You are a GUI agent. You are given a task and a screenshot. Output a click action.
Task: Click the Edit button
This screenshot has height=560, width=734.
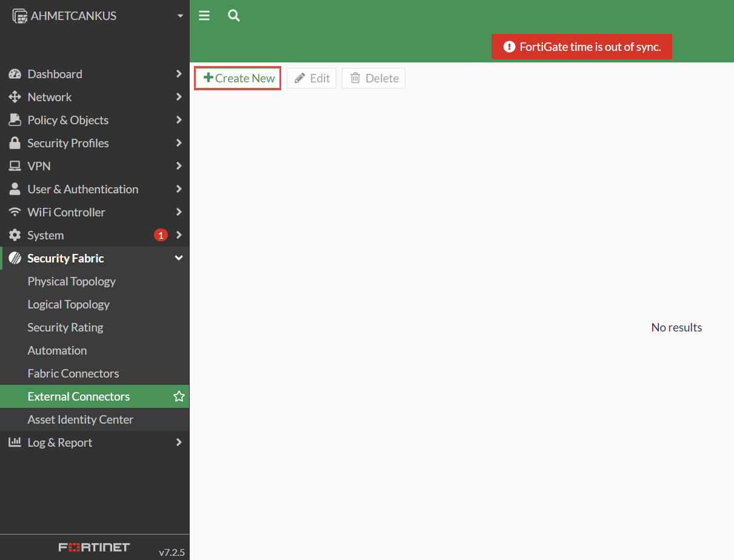tap(312, 78)
